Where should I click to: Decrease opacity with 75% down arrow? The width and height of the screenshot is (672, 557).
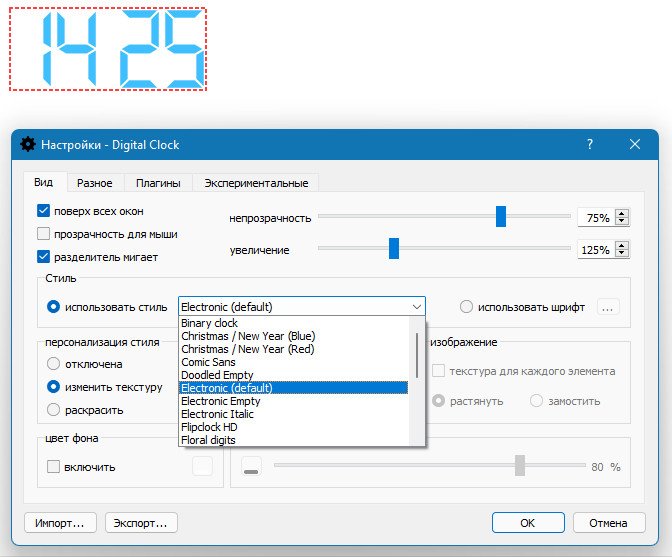click(622, 221)
